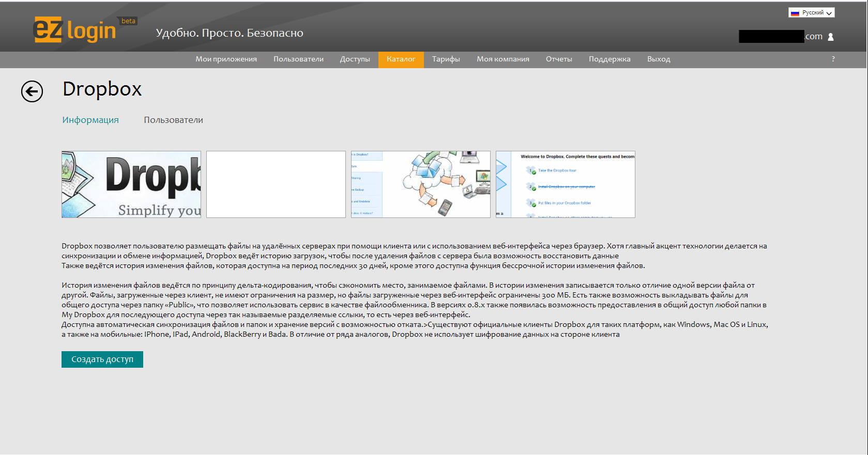Screen dimensions: 868x455
Task: Click the Dropbox page heading
Action: click(x=102, y=89)
